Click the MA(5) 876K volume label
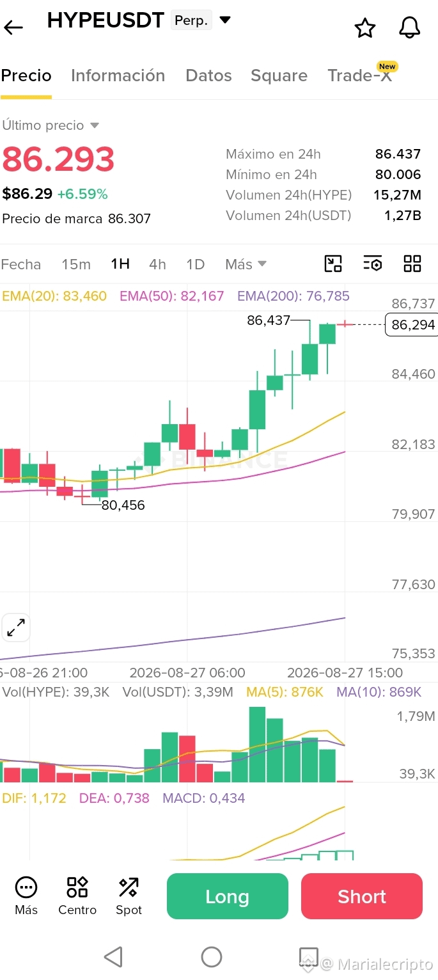Viewport: 438px width, 980px height. tap(285, 692)
